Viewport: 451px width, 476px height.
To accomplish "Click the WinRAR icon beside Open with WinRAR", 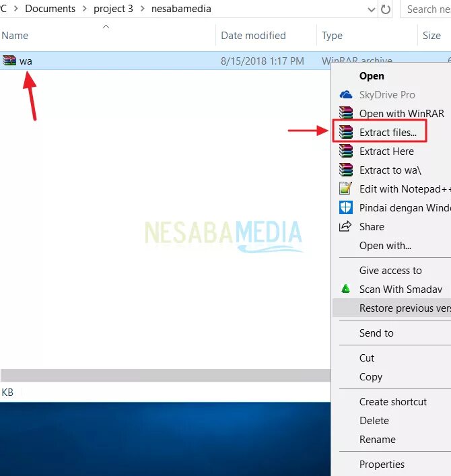I will 346,113.
